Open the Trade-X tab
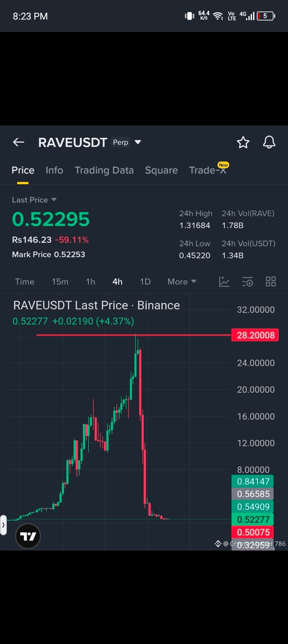 (x=208, y=170)
